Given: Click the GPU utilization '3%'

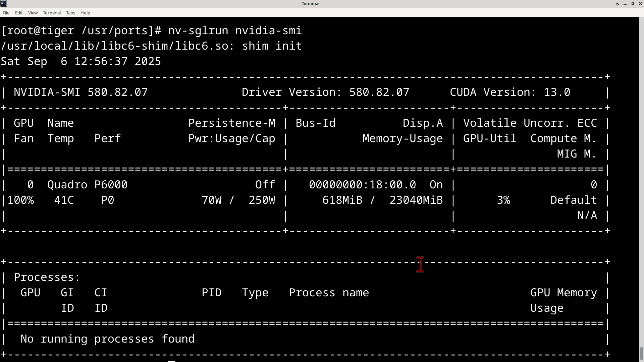Looking at the screenshot, I should 503,200.
